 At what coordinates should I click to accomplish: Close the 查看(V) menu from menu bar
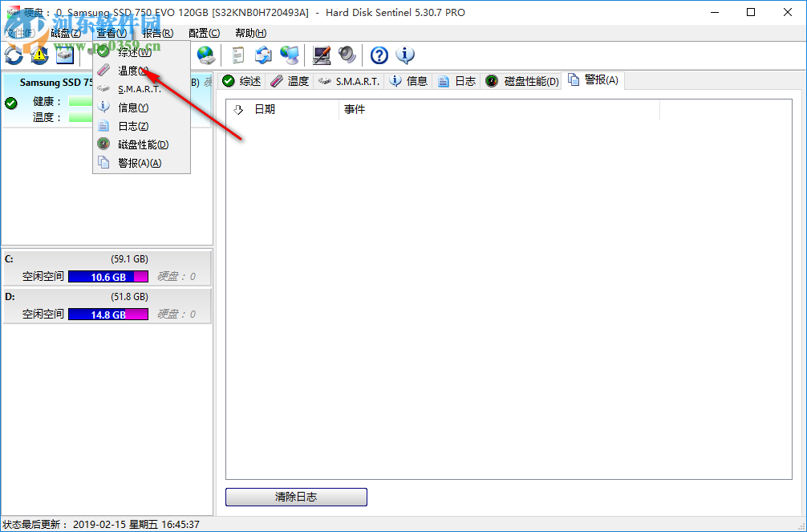[112, 33]
